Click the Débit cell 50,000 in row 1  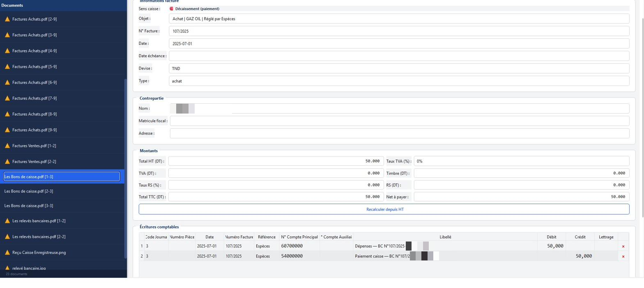(x=552, y=246)
